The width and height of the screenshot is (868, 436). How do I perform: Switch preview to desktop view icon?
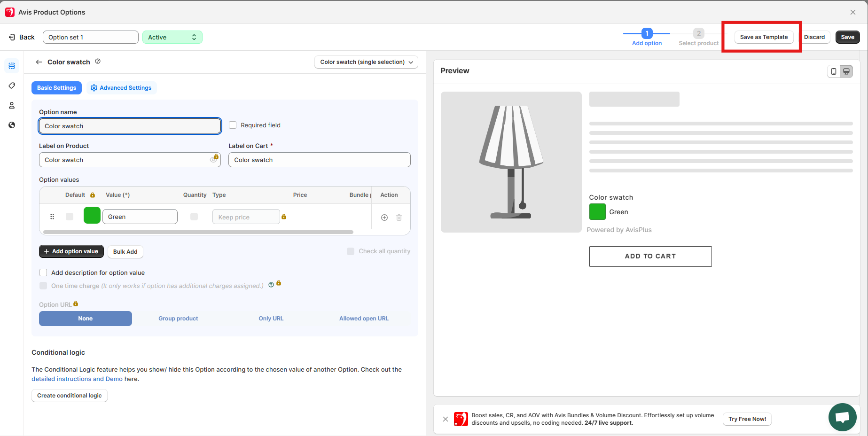tap(846, 71)
